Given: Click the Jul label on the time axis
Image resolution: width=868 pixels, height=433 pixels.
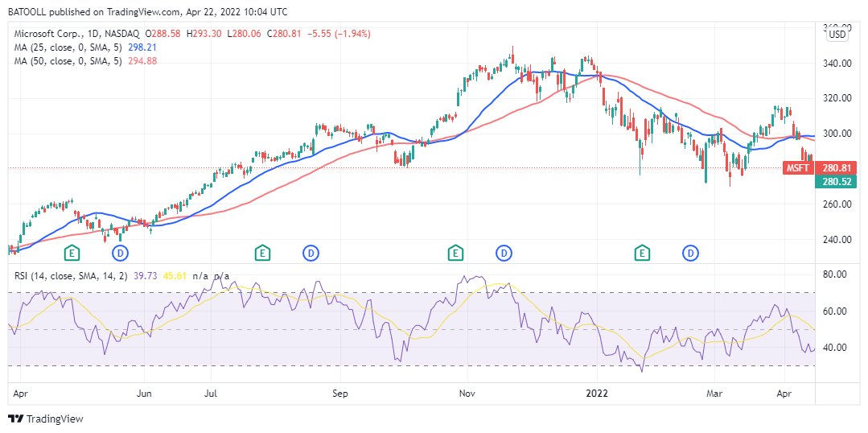Looking at the screenshot, I should [x=210, y=394].
